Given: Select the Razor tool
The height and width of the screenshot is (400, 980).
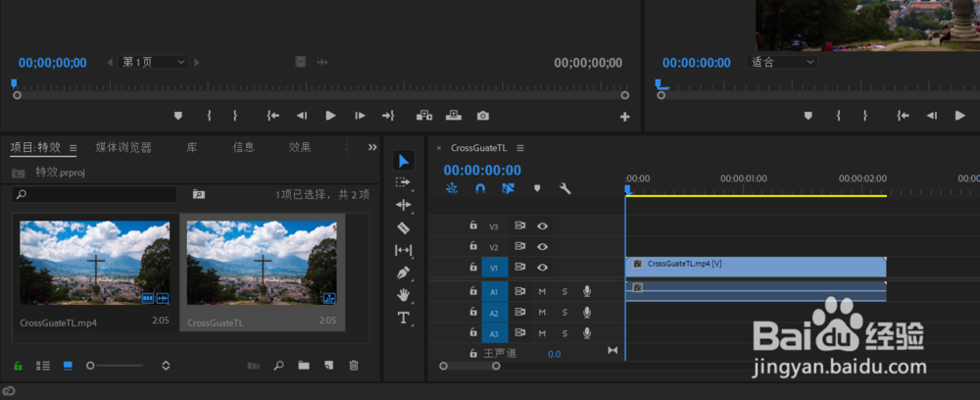Looking at the screenshot, I should click(404, 227).
